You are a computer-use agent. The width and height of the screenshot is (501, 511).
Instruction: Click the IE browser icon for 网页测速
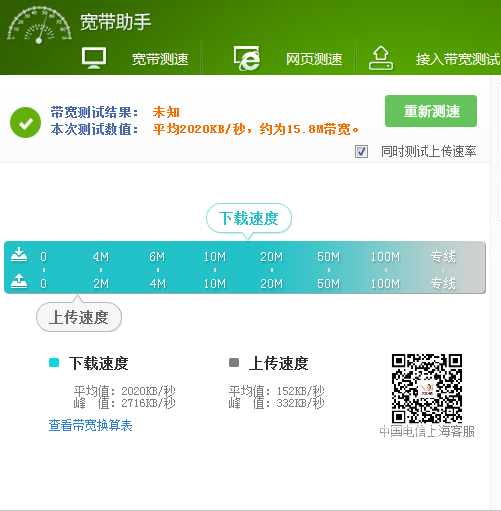(247, 59)
